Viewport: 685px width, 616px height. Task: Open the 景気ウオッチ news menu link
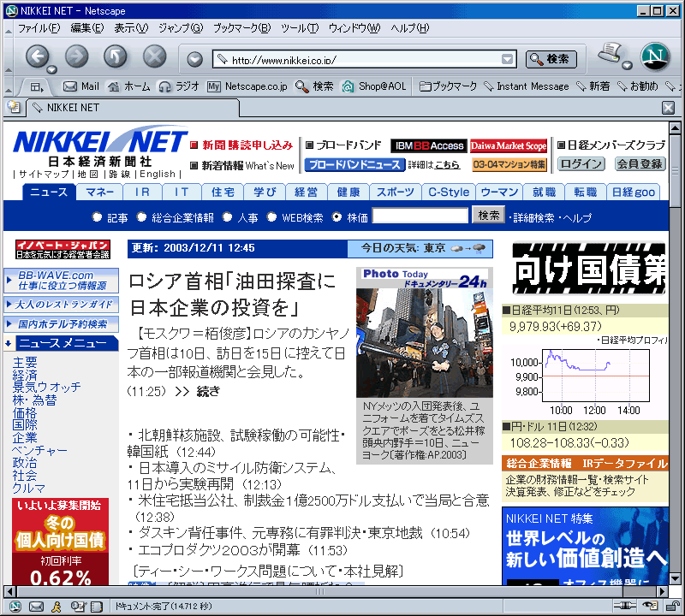click(47, 387)
